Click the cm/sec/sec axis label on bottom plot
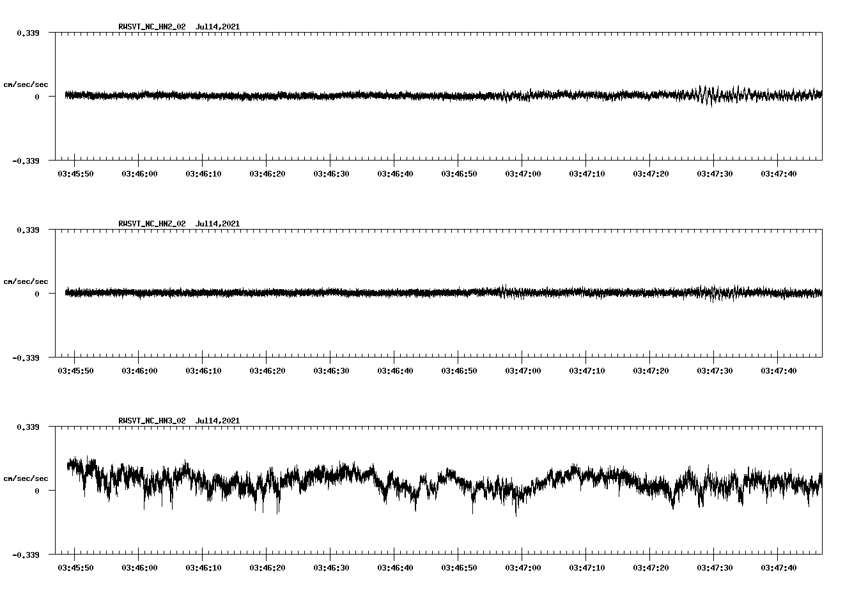The image size is (868, 591). [26, 477]
